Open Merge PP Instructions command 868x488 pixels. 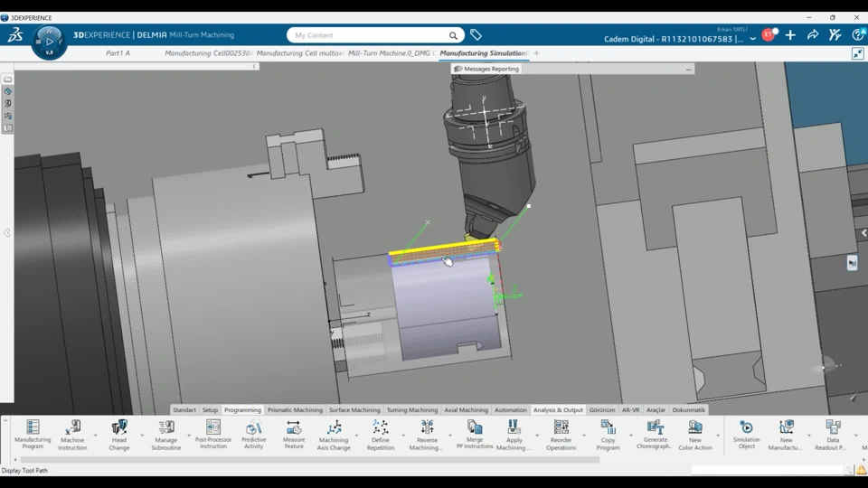475,428
